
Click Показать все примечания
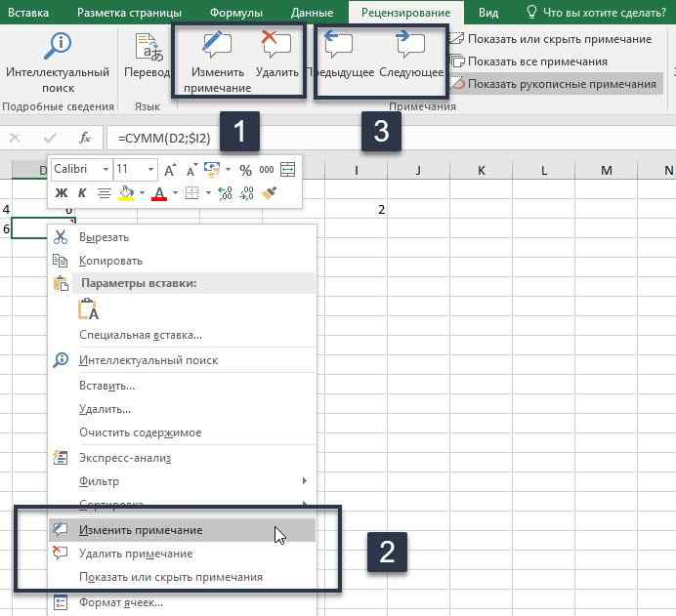coord(529,62)
